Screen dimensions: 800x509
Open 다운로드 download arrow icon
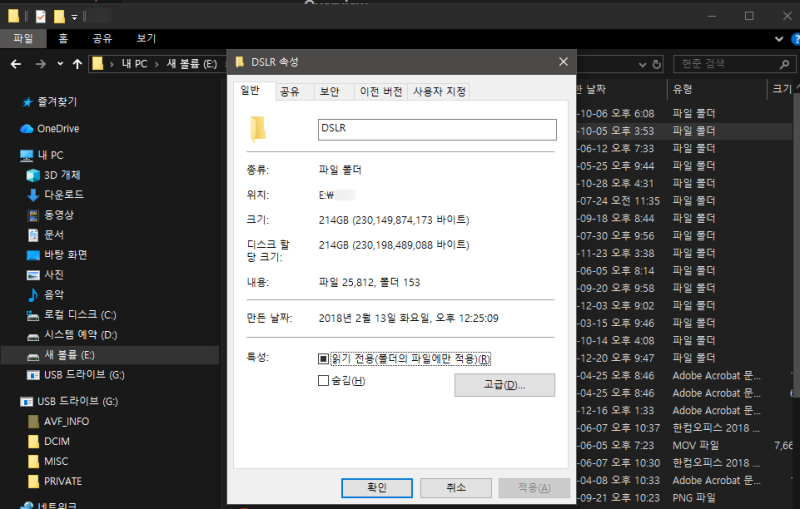(33, 195)
